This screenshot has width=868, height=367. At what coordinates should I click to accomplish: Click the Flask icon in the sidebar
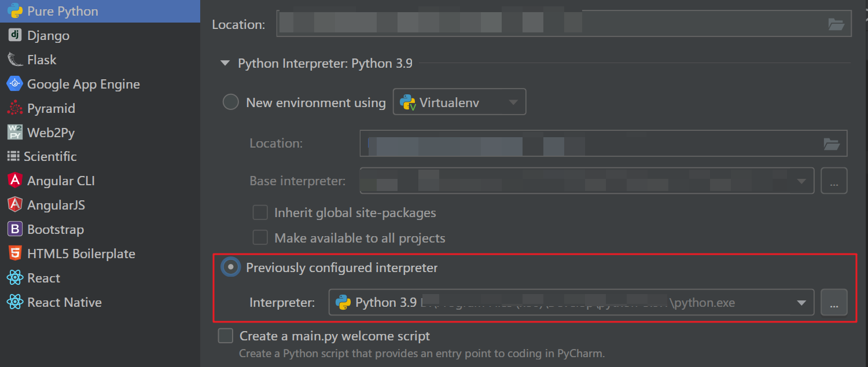pyautogui.click(x=14, y=60)
